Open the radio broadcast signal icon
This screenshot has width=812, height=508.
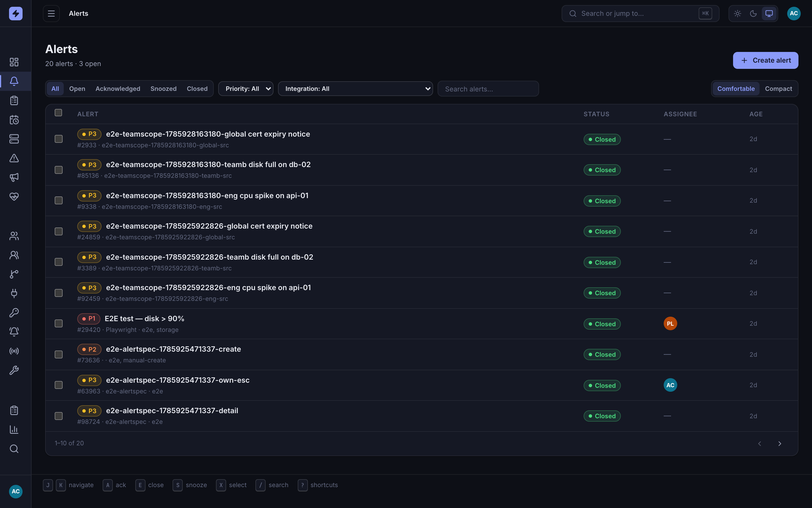point(14,351)
